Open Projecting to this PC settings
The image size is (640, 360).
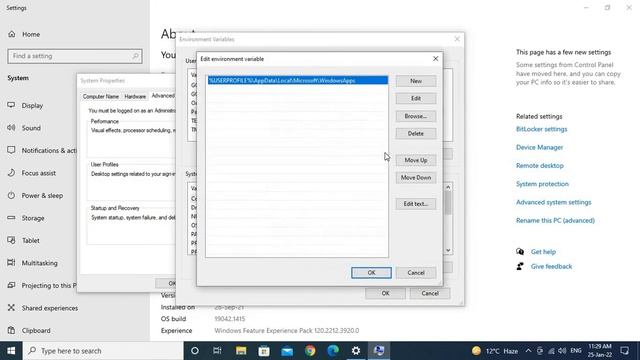click(41, 285)
